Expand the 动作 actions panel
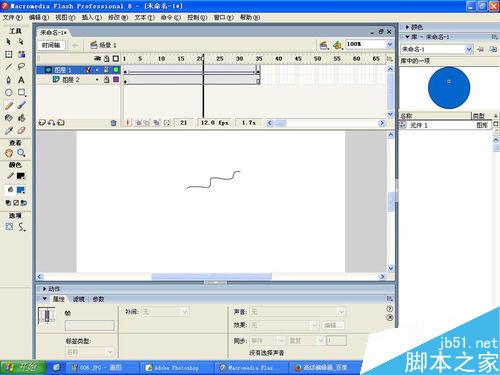The height and width of the screenshot is (375, 500). (44, 289)
